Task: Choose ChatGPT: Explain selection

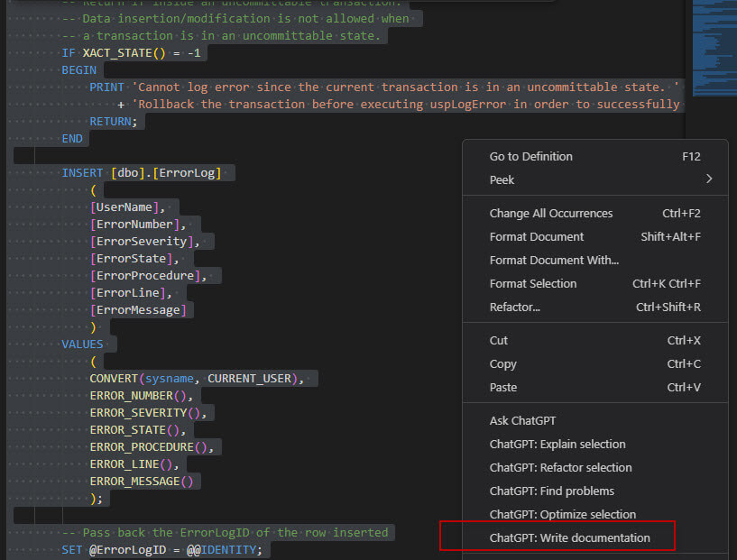Action: point(559,444)
